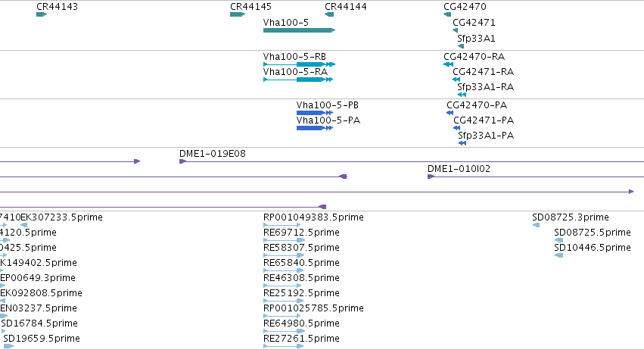Click the CG42470-RA transcript label
Viewport: 644px width, 350px height.
474,56
